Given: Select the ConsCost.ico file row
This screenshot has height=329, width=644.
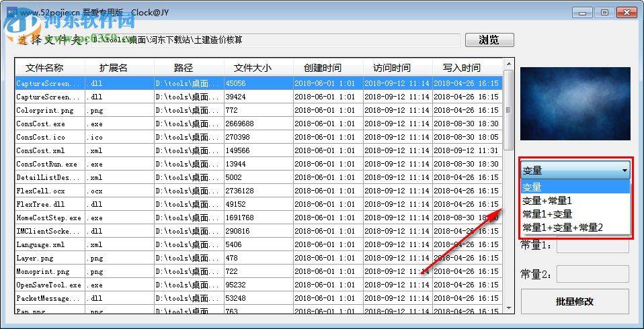Looking at the screenshot, I should click(259, 137).
